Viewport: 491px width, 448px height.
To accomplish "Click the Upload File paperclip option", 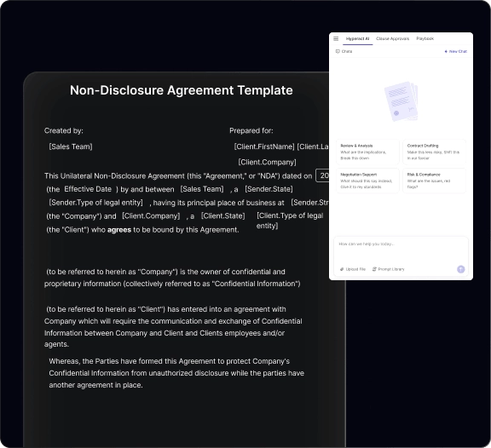I will tap(353, 269).
